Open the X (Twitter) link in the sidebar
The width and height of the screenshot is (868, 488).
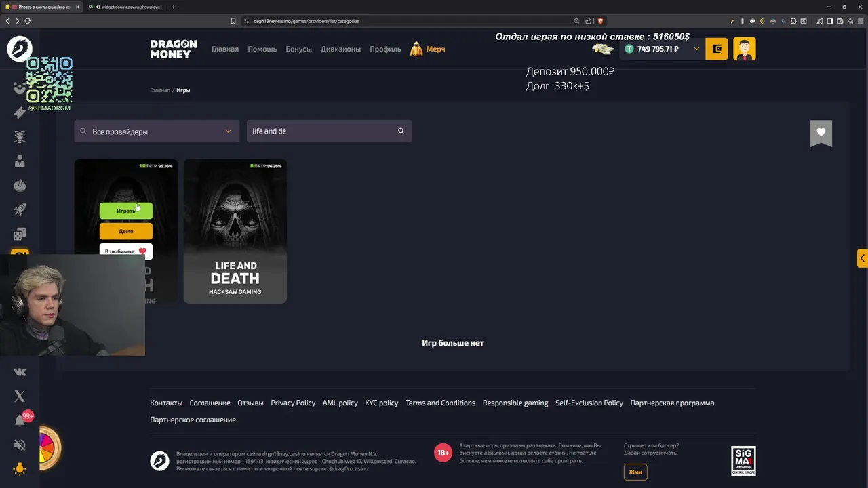point(20,396)
